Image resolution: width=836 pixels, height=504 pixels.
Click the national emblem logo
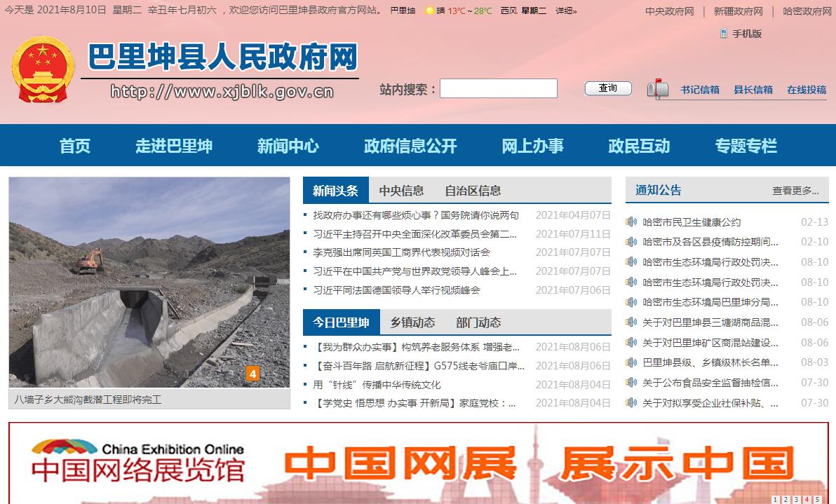click(x=43, y=70)
